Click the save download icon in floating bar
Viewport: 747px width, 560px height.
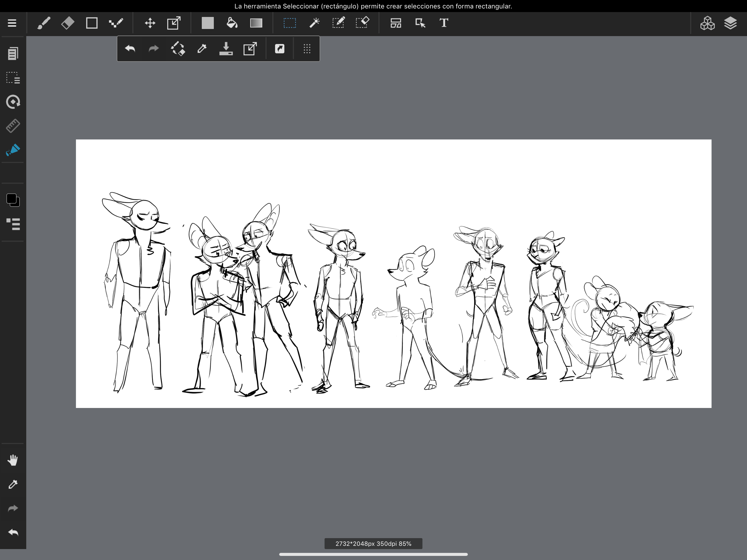[226, 49]
